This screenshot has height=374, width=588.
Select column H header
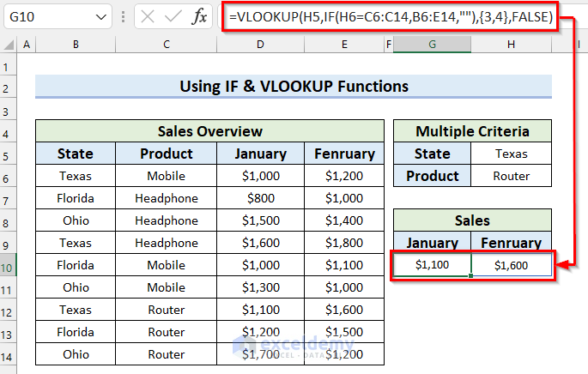pos(512,44)
